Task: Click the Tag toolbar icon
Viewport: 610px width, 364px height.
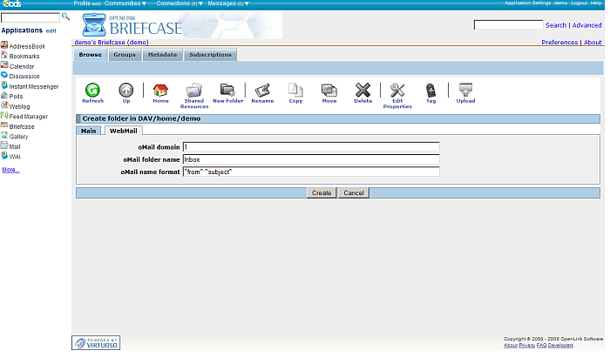Action: (x=430, y=90)
